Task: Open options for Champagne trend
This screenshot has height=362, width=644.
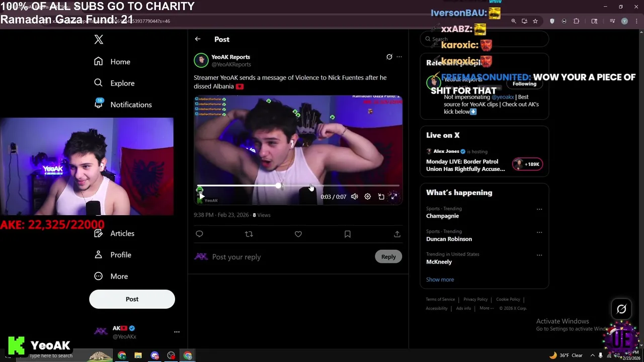Action: pos(539,209)
